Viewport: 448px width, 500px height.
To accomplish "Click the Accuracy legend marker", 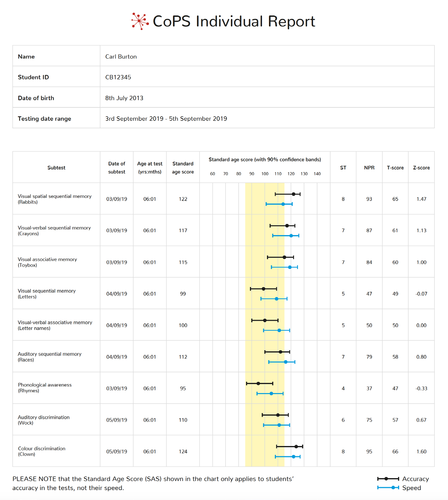I will 388,479.
